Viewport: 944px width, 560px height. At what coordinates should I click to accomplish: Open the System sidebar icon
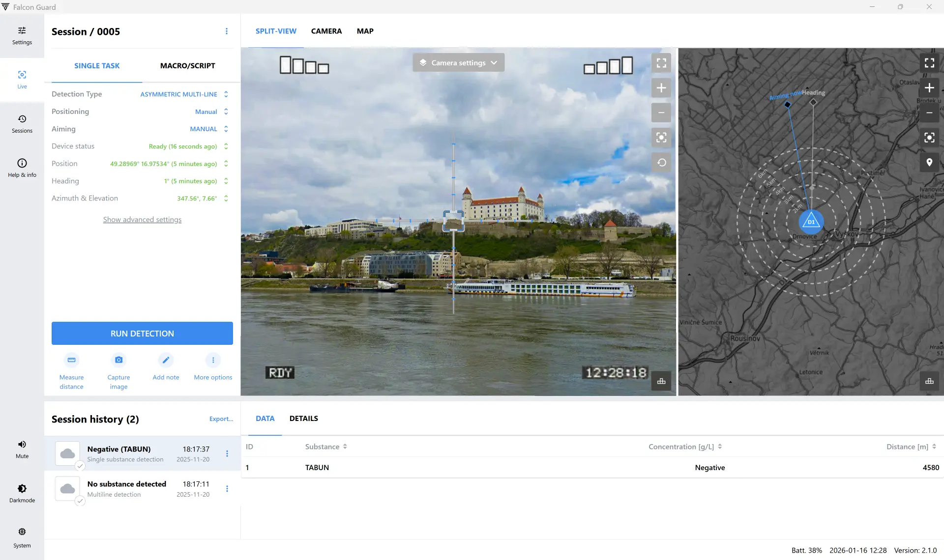[22, 537]
